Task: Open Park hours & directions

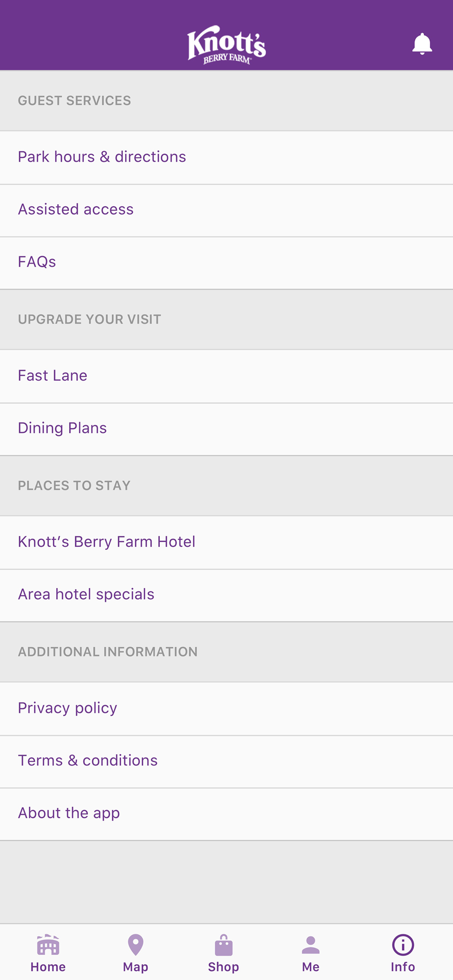Action: coord(102,157)
